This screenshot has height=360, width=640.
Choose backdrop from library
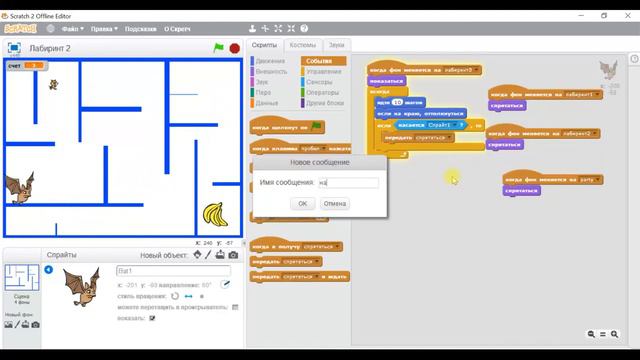tap(8, 324)
